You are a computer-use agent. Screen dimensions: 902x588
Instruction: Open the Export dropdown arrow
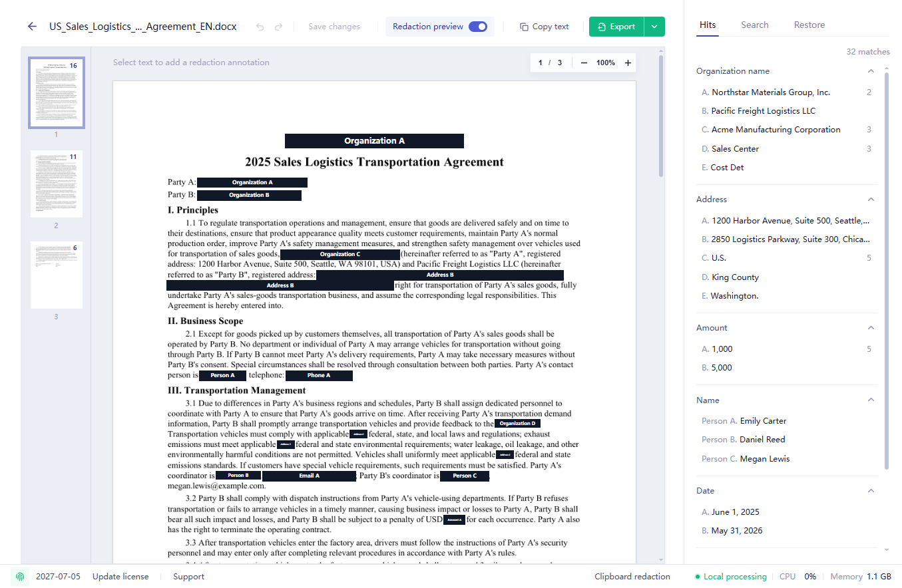[x=654, y=27]
